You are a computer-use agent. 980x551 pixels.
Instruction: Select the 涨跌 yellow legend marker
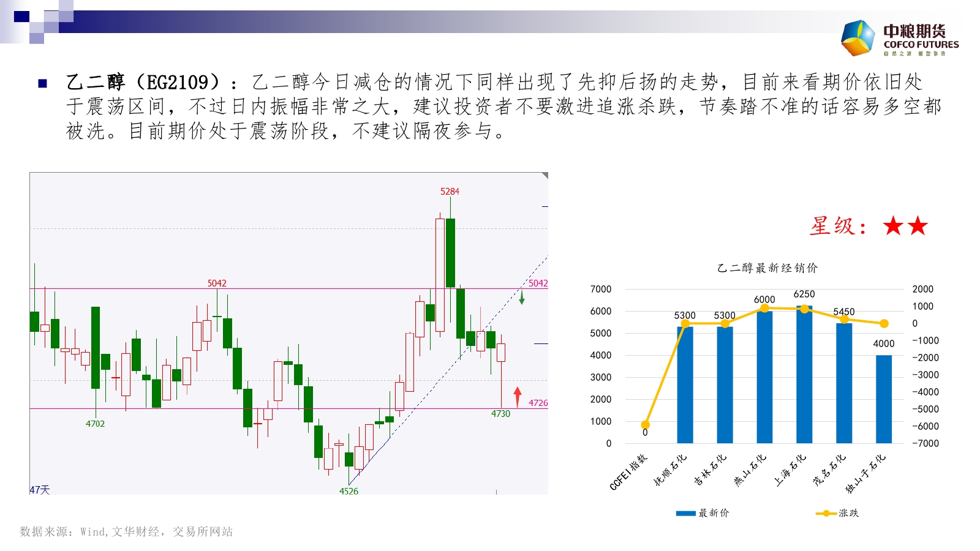click(826, 513)
